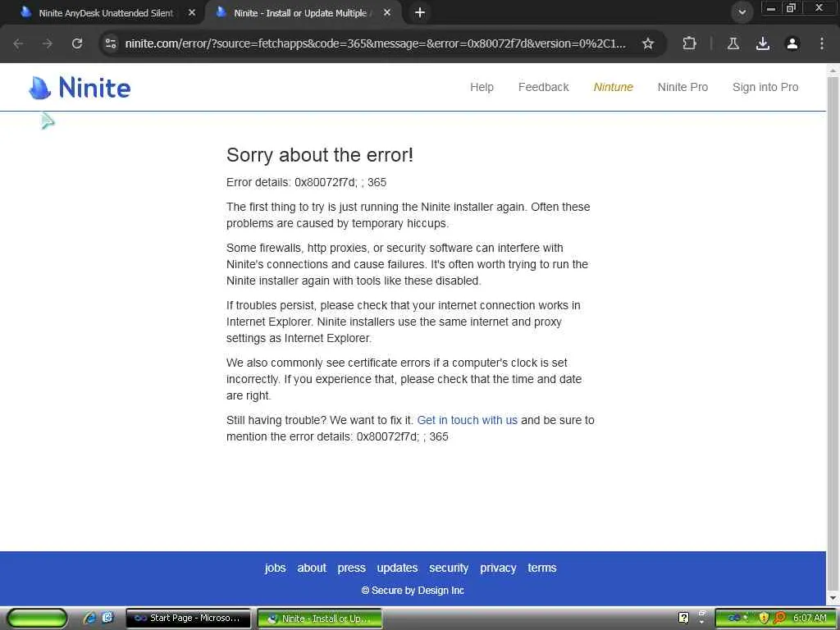Image resolution: width=840 pixels, height=630 pixels.
Task: Open the updates footer link
Action: click(397, 568)
